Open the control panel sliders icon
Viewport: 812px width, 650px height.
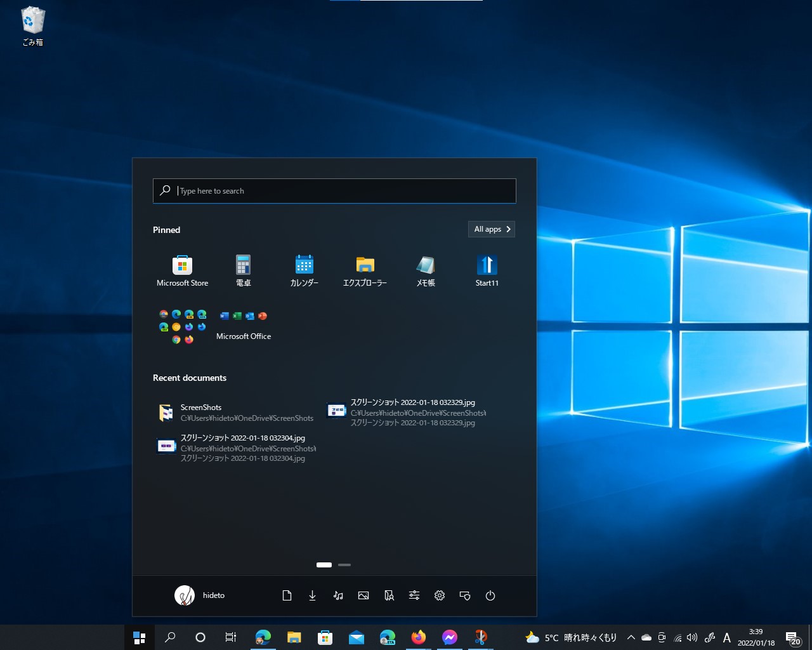point(414,595)
